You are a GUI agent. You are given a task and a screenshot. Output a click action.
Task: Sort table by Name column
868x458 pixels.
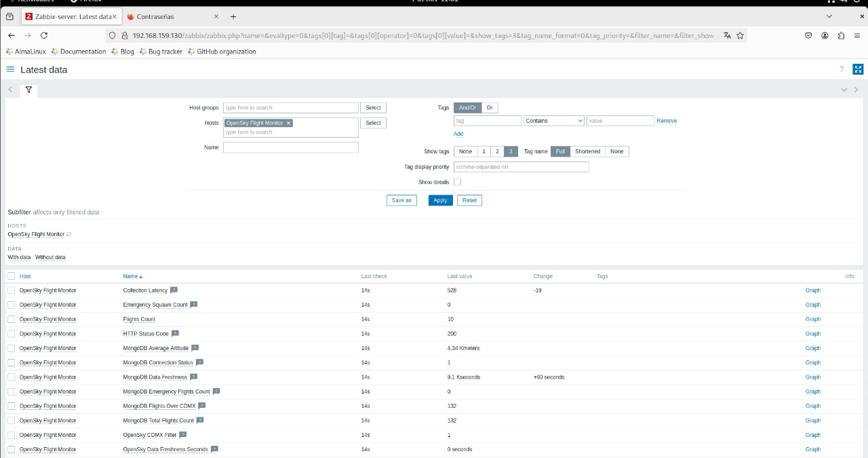tap(132, 276)
